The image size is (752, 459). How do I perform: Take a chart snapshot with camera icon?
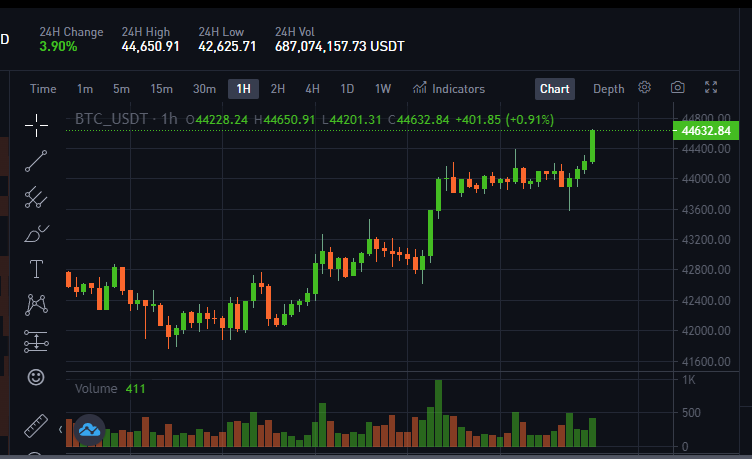pos(678,87)
